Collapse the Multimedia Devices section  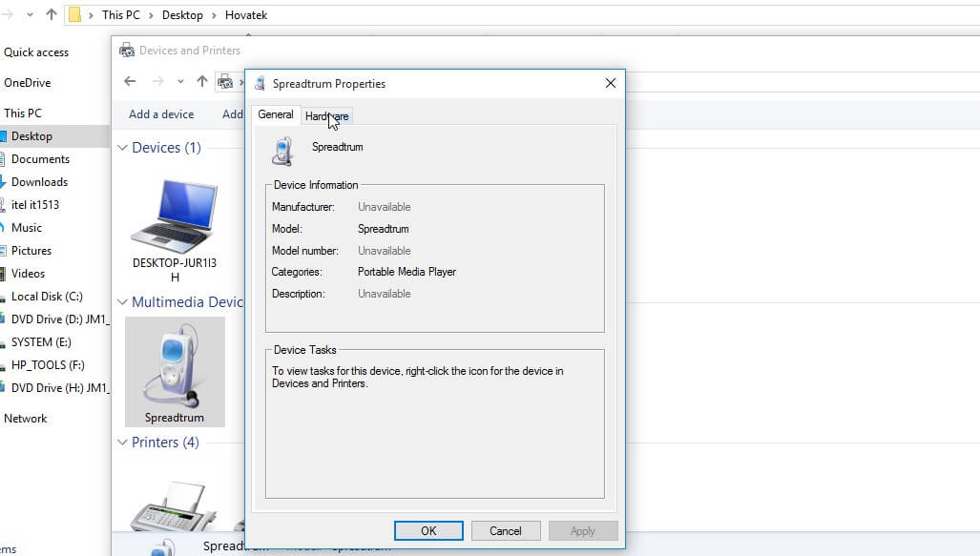click(122, 301)
